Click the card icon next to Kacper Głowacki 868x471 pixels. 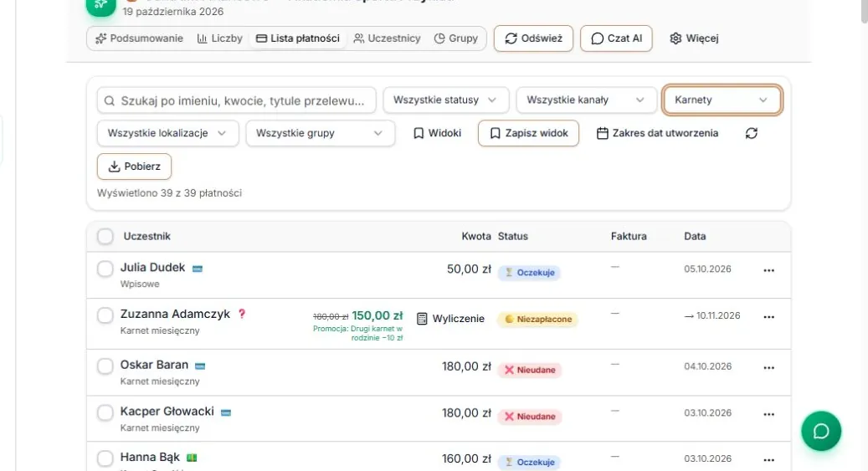click(x=226, y=413)
